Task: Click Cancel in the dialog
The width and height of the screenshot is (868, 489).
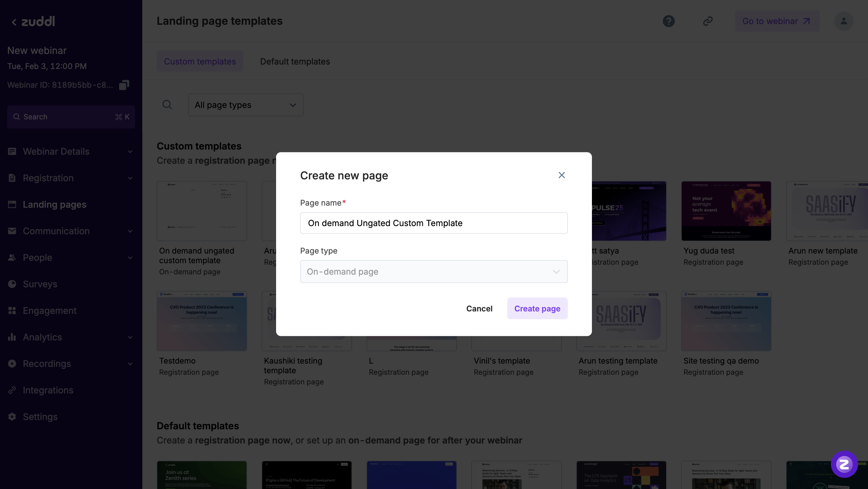Action: pyautogui.click(x=479, y=308)
